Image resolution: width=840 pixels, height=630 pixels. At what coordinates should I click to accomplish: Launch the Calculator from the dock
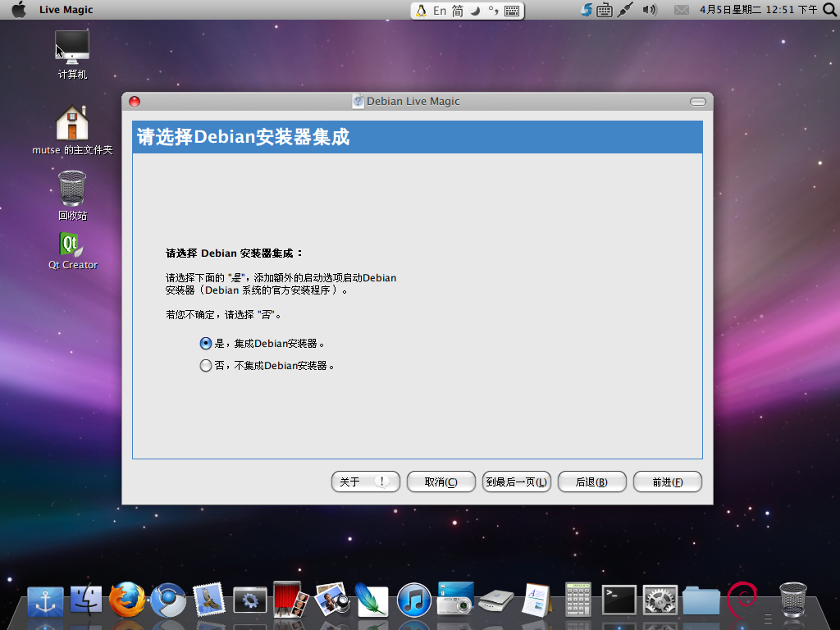(x=578, y=600)
